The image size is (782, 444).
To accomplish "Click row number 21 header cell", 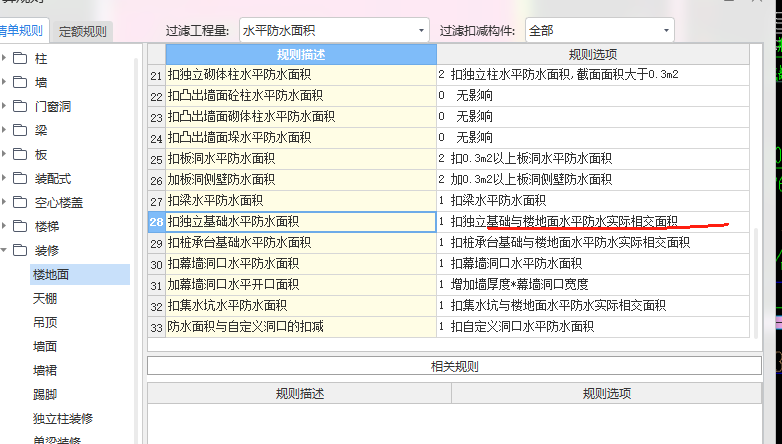I will point(157,75).
